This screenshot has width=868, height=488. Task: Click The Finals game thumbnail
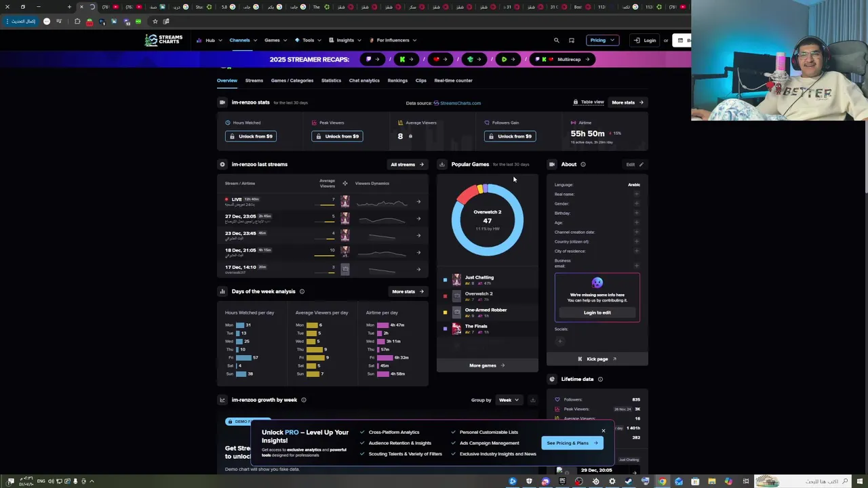(x=456, y=329)
